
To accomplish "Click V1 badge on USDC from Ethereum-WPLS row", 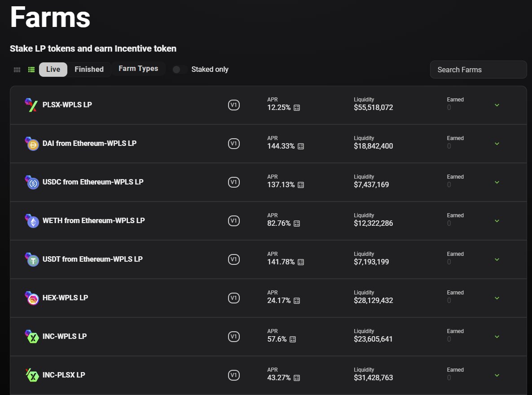I will click(234, 182).
